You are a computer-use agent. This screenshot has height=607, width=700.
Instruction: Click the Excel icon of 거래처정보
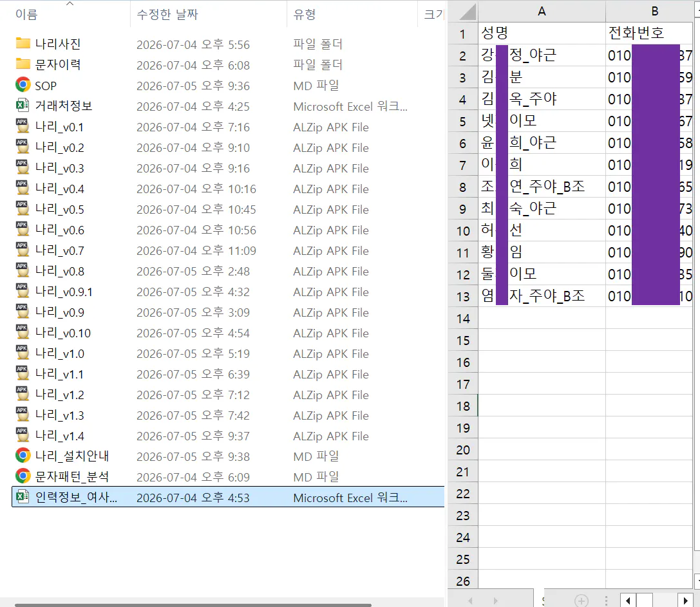click(23, 106)
